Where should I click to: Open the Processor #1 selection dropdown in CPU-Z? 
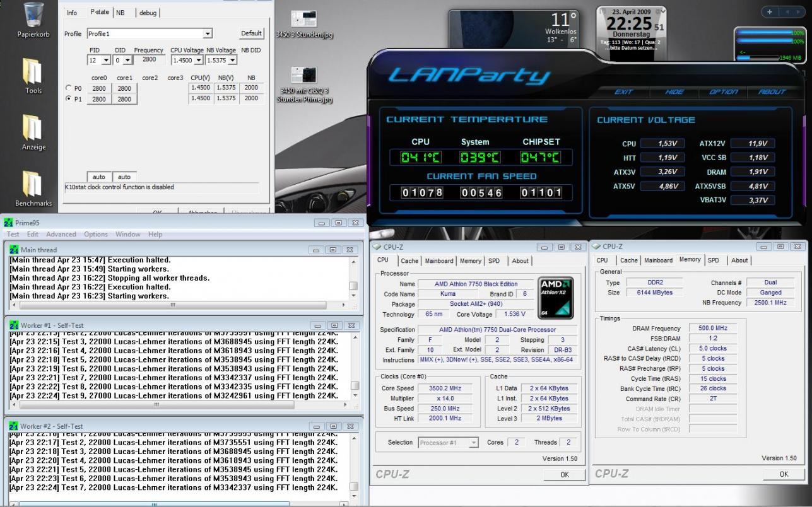pyautogui.click(x=448, y=443)
